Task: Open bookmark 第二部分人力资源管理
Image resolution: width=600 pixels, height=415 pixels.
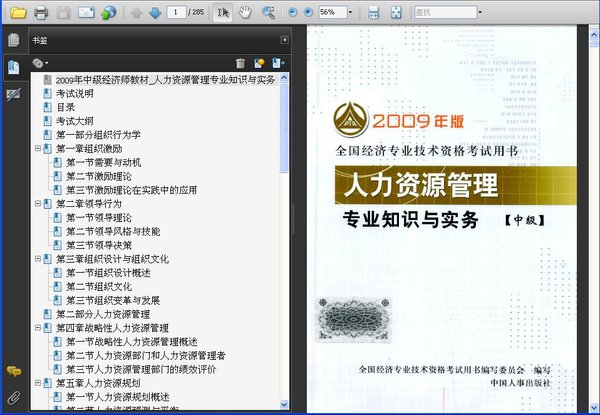Action: tap(103, 314)
